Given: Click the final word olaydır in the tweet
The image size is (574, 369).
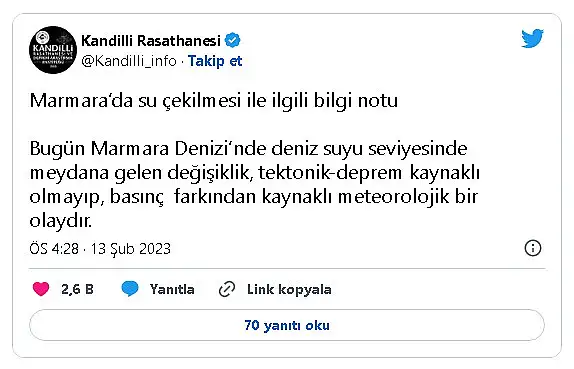Looking at the screenshot, I should [x=60, y=221].
